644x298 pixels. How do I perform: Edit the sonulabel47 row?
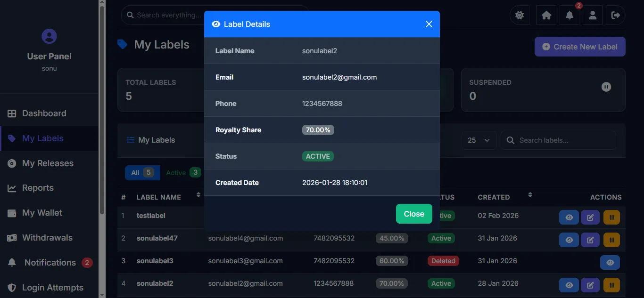click(x=590, y=240)
